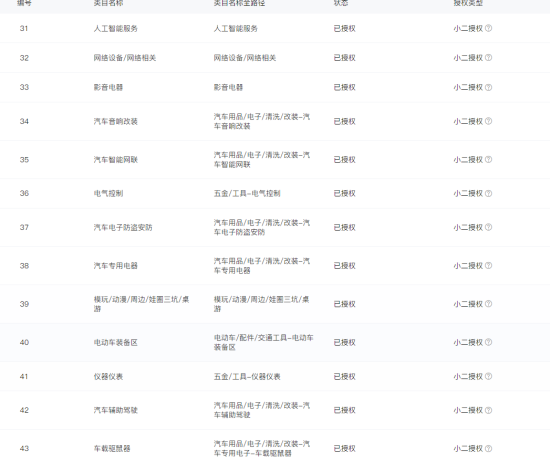Click help icon beside 小二授权 in row 32

[488, 58]
